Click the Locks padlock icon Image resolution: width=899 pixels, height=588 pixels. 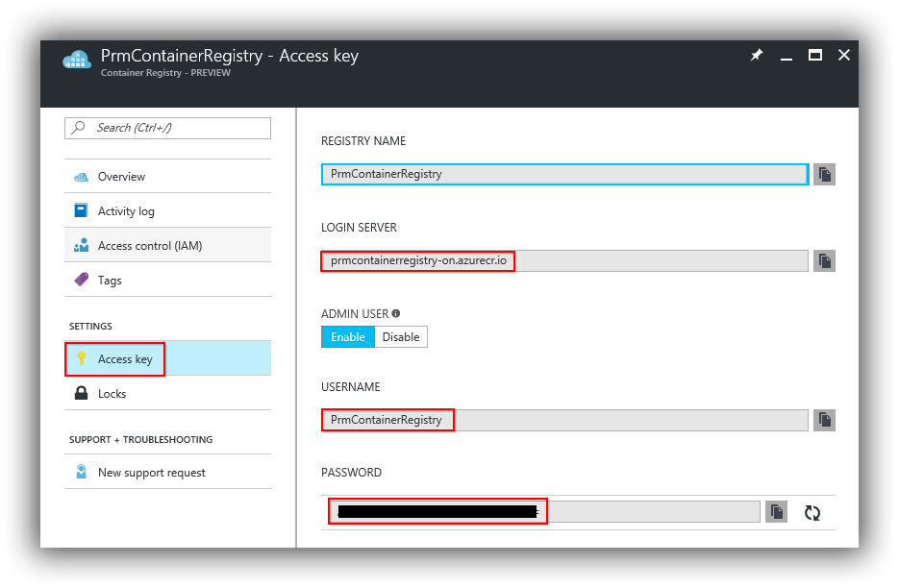click(x=82, y=393)
